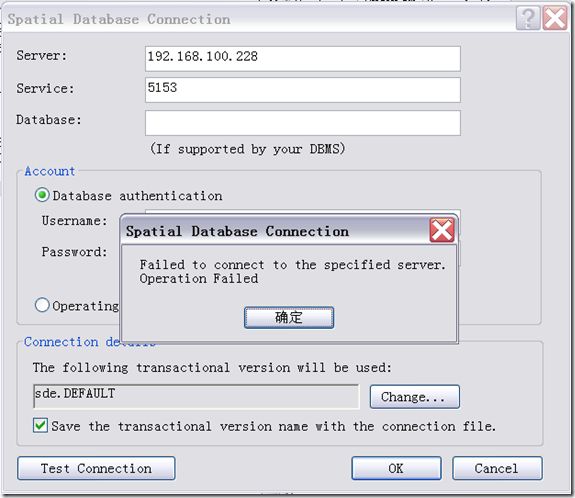Click the 'Password:' label

click(x=74, y=252)
